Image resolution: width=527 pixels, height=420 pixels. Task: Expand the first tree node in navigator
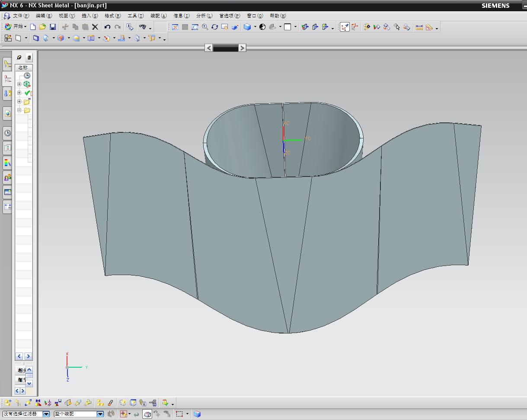pos(19,84)
